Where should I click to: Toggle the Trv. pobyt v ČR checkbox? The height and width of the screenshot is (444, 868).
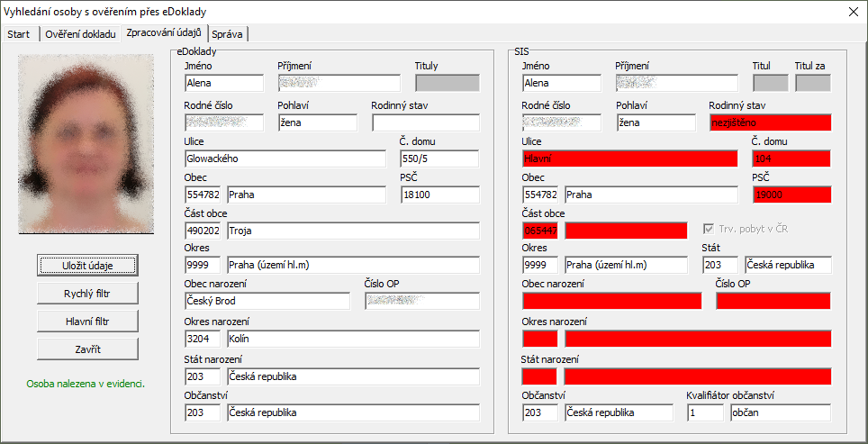point(709,229)
